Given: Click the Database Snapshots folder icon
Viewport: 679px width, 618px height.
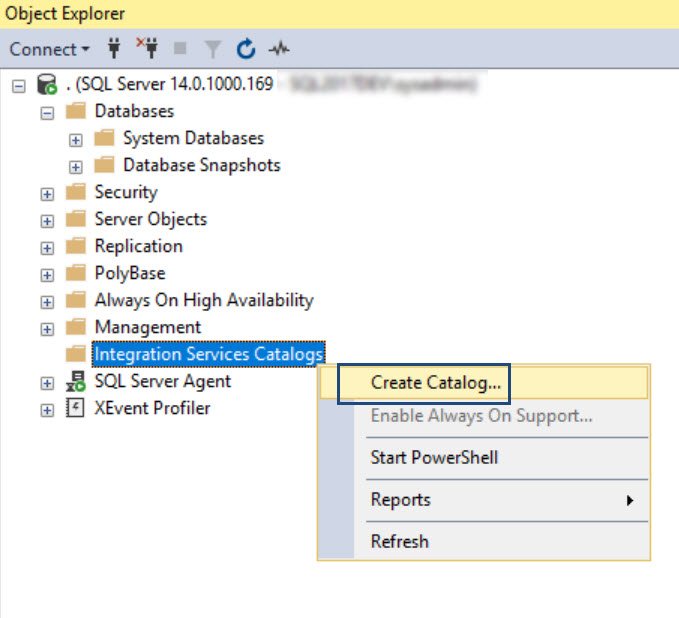Looking at the screenshot, I should click(104, 165).
